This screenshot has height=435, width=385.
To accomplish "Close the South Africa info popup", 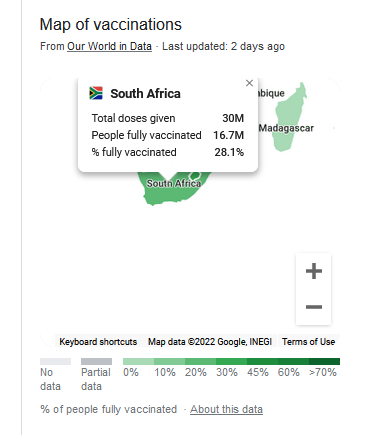I will coord(249,83).
